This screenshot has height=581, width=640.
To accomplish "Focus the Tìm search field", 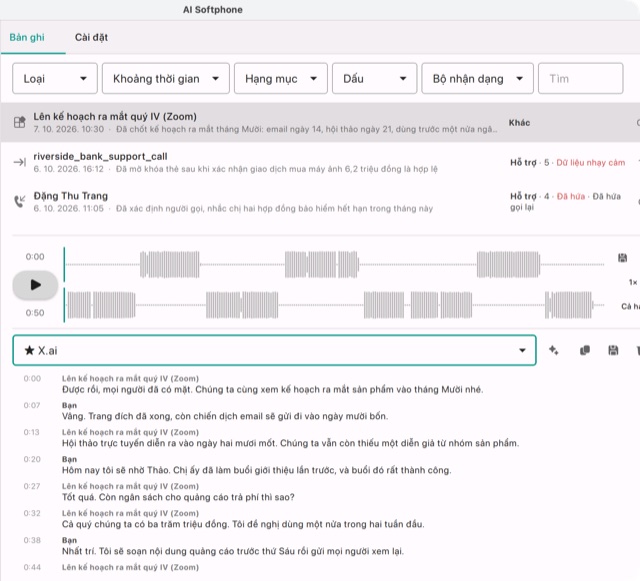I will click(580, 78).
